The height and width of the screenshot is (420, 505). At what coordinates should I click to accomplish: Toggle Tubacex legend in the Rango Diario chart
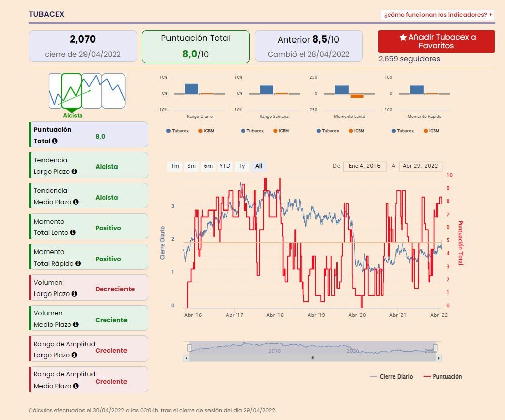tap(178, 131)
